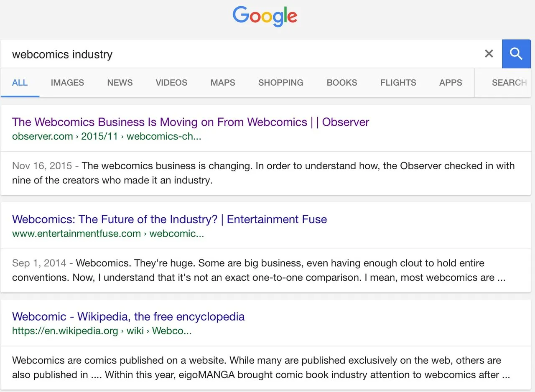Open the MAPS tab
Image resolution: width=535 pixels, height=392 pixels.
(x=223, y=83)
